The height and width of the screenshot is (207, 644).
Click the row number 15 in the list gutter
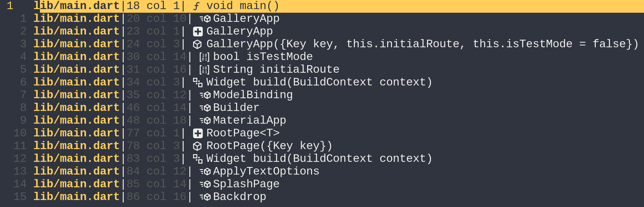[x=20, y=197]
